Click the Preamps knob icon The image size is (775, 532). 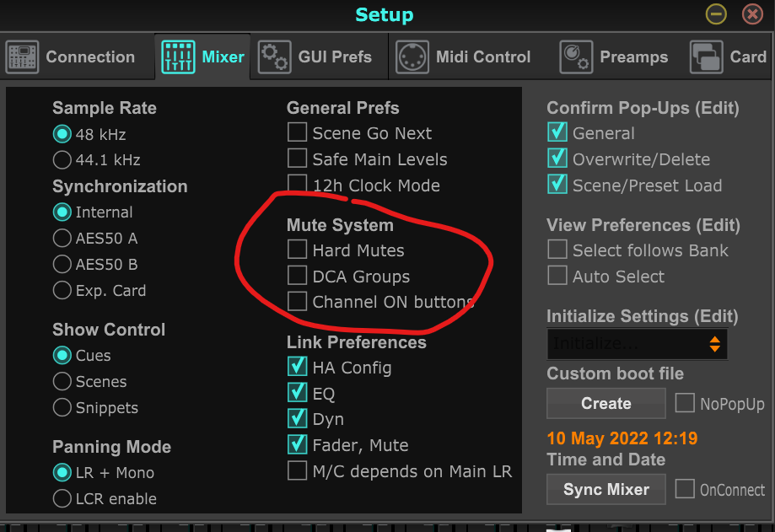pos(576,57)
